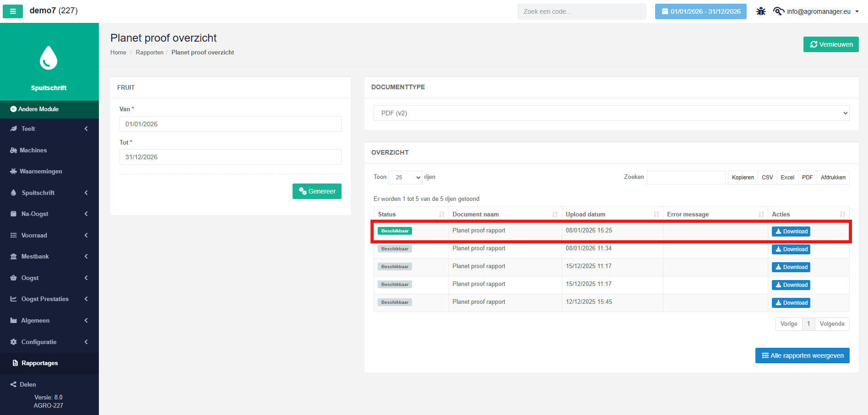Click the Vernieuwen refresh button

[831, 44]
